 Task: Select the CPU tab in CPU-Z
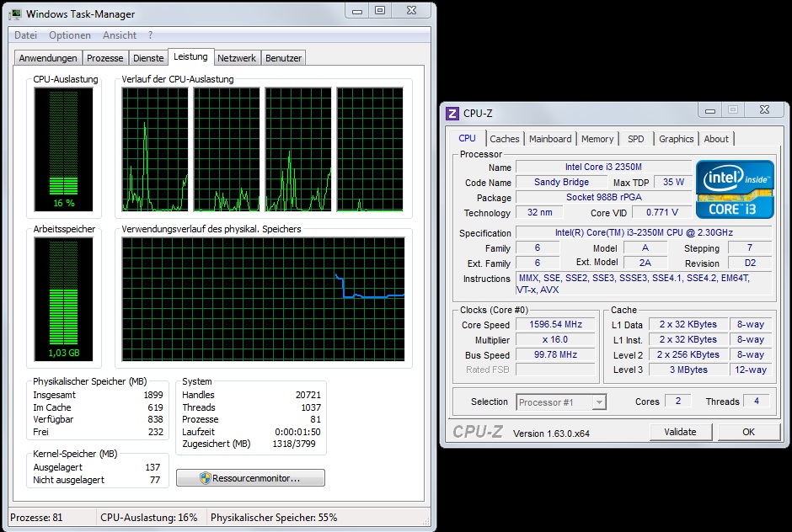[x=468, y=138]
